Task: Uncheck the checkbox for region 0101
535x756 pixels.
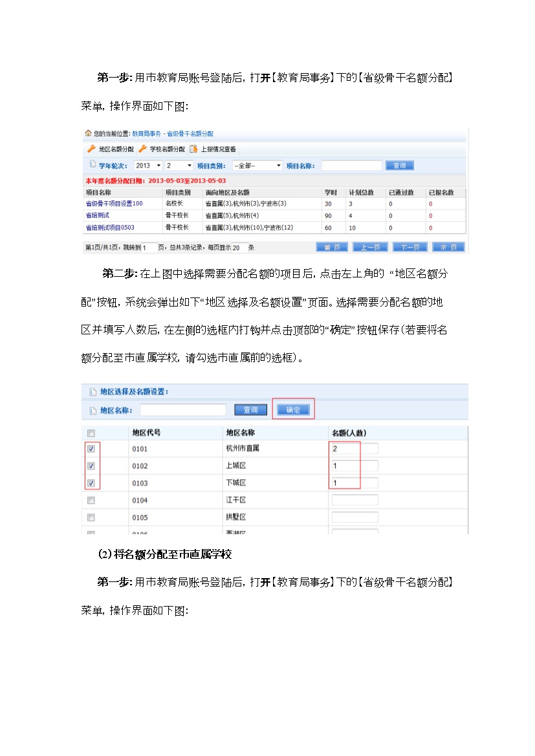Action: point(91,449)
